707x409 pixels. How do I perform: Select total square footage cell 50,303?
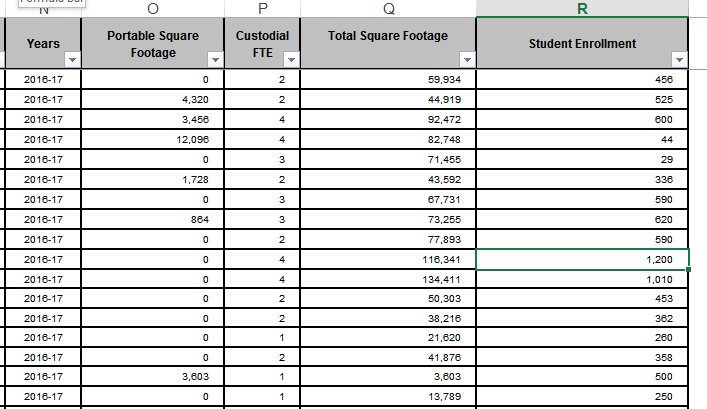(x=388, y=299)
